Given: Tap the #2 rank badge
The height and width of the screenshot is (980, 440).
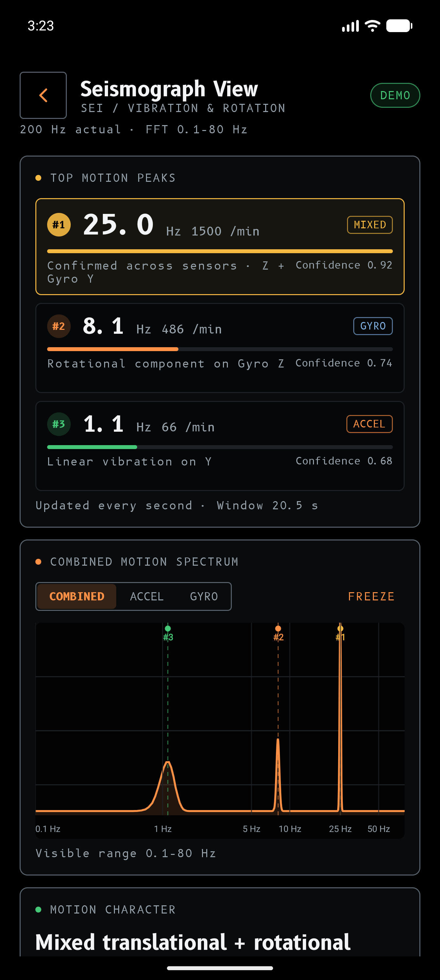Looking at the screenshot, I should [x=59, y=326].
